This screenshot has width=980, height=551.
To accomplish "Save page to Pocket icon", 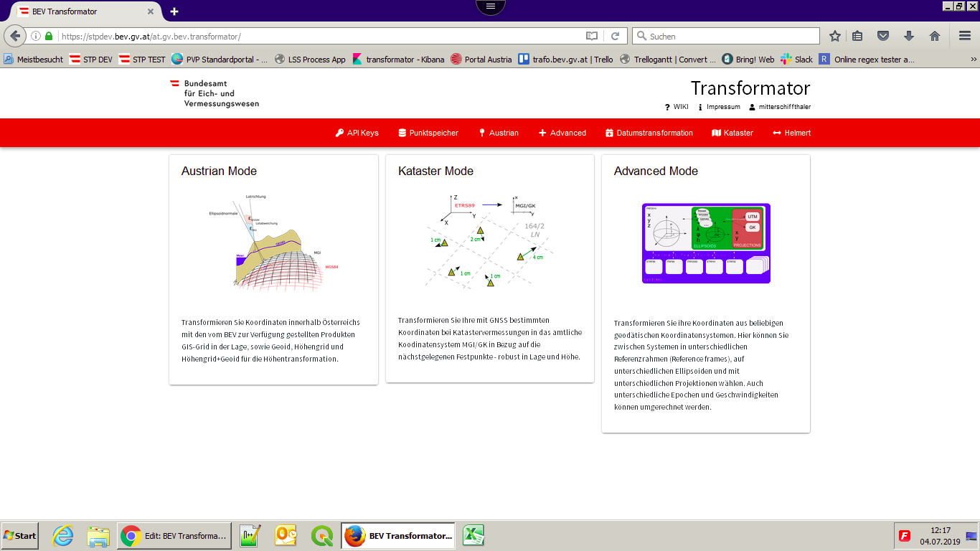I will [884, 36].
